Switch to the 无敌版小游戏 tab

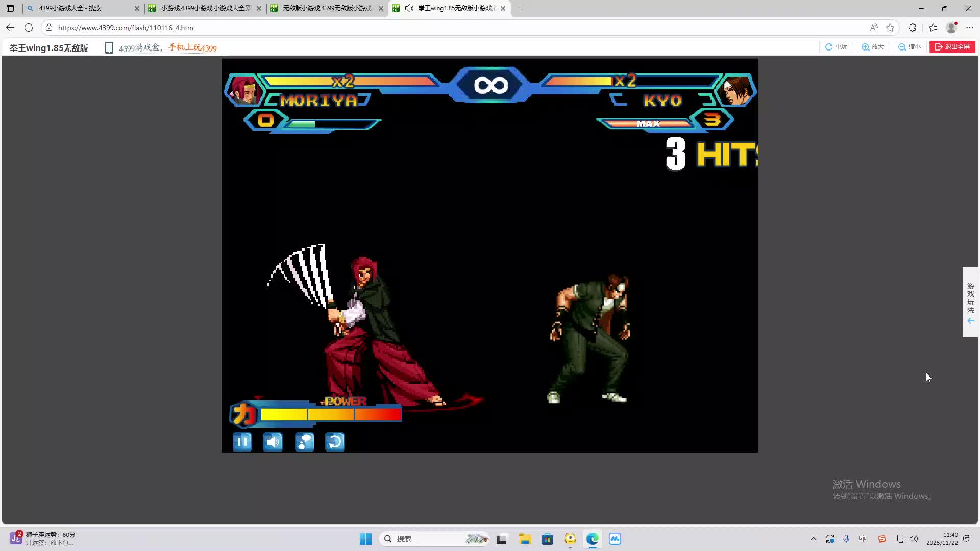(327, 8)
